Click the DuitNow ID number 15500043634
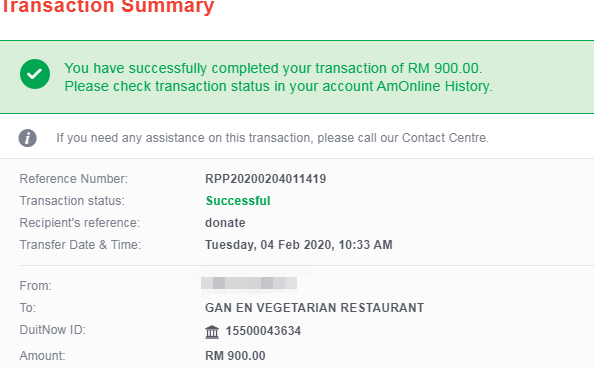 pos(263,331)
